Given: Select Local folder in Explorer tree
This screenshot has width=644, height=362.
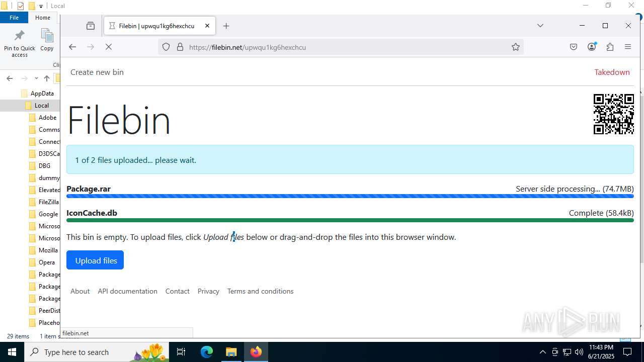Looking at the screenshot, I should (x=41, y=106).
